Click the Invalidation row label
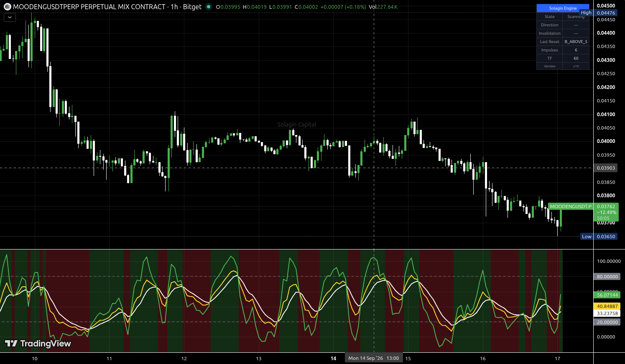The image size is (625, 364). [x=549, y=33]
